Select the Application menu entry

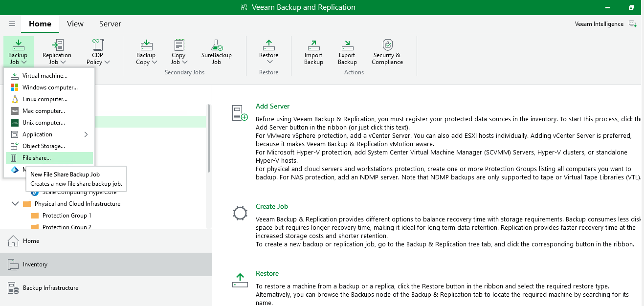49,134
